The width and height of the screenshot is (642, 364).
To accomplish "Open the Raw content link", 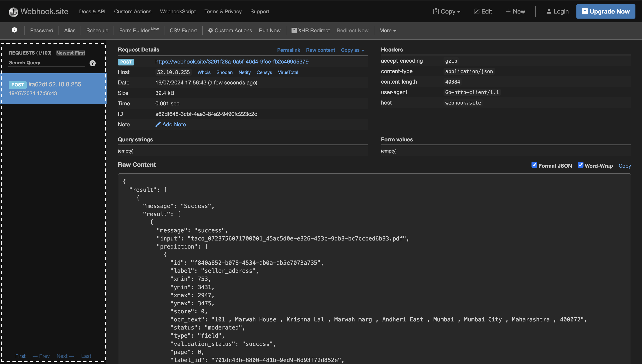I will pyautogui.click(x=321, y=50).
